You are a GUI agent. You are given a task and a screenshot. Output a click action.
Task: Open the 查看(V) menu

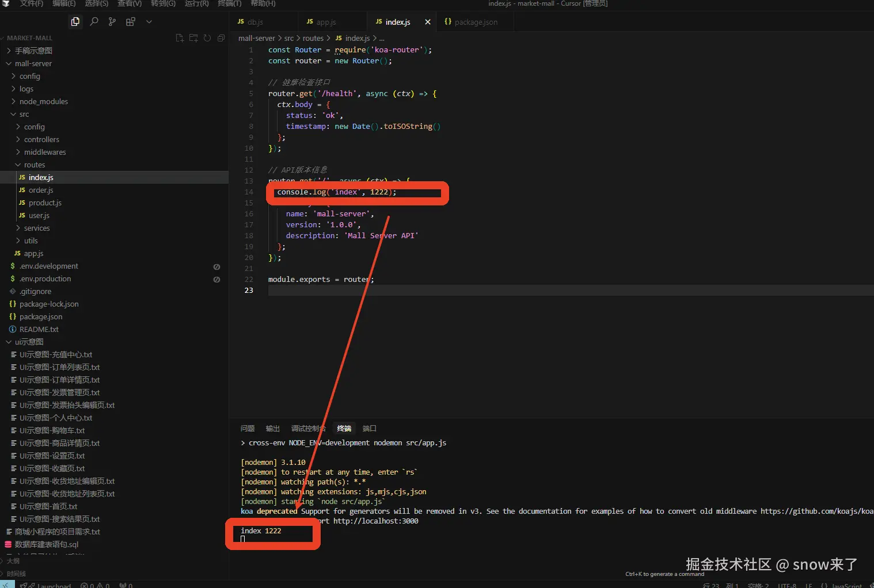(x=130, y=3)
